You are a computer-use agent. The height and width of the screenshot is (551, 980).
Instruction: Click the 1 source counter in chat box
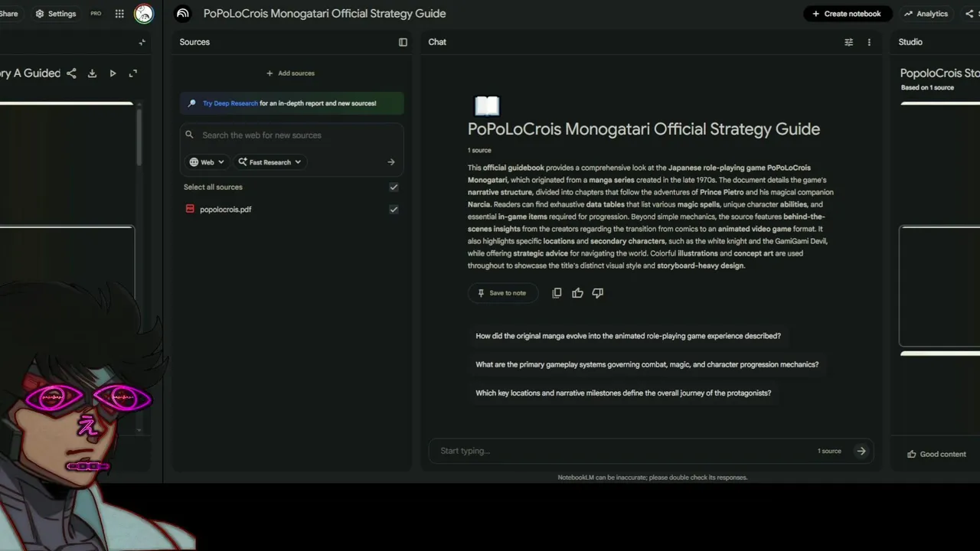coord(829,451)
